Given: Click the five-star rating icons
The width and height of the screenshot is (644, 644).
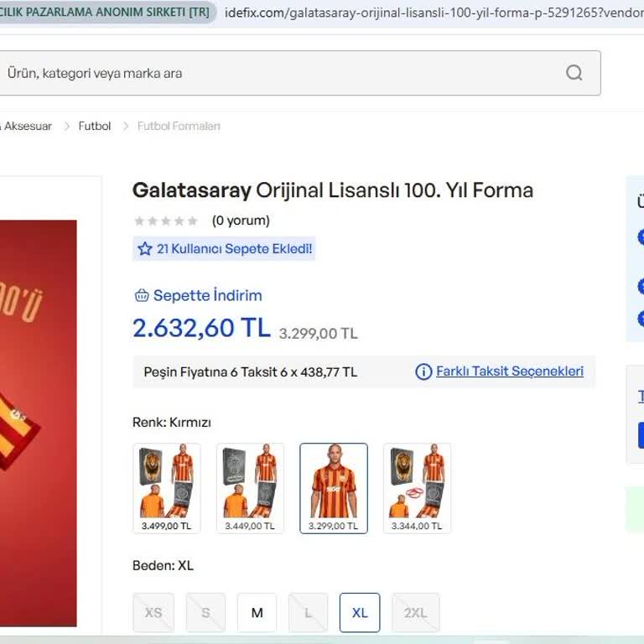Looking at the screenshot, I should click(x=166, y=221).
